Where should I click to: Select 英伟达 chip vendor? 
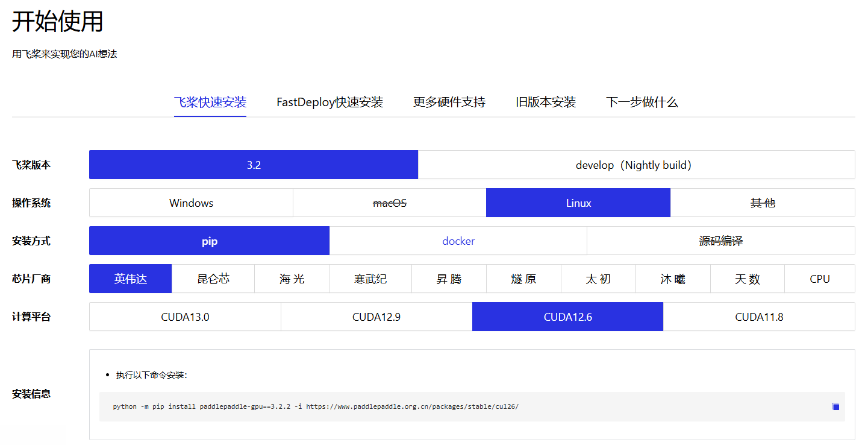click(x=130, y=279)
